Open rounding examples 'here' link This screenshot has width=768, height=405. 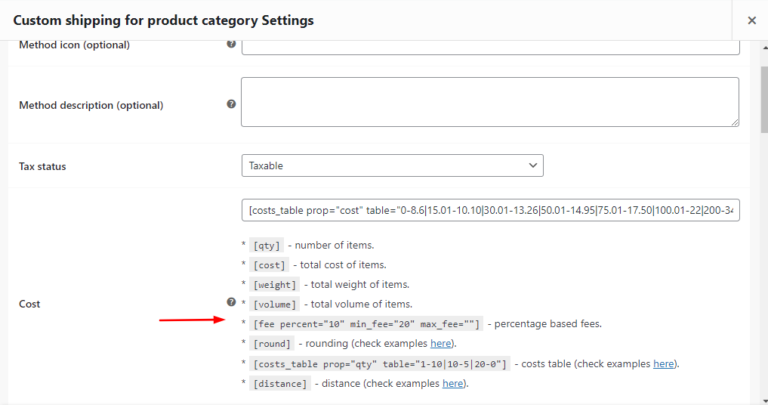(441, 343)
